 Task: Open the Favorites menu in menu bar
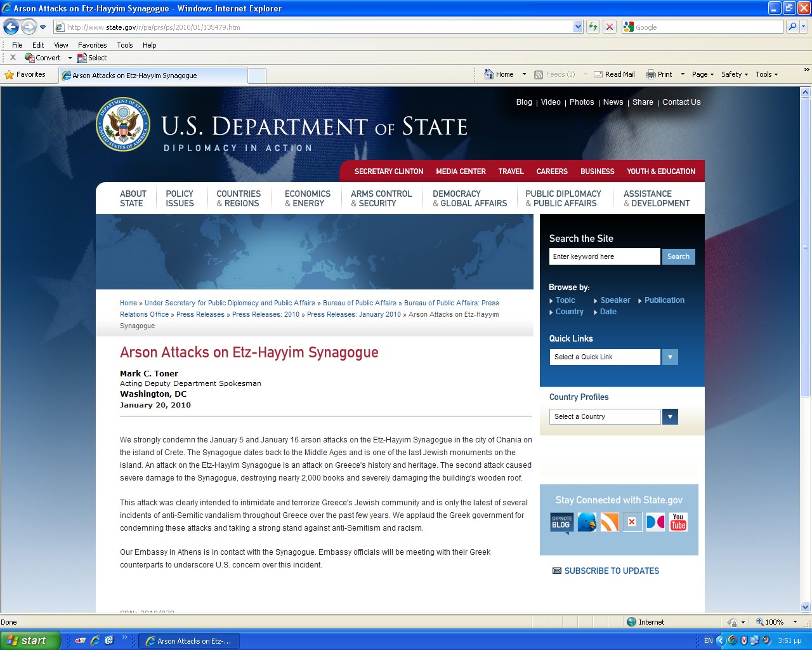pyautogui.click(x=93, y=45)
